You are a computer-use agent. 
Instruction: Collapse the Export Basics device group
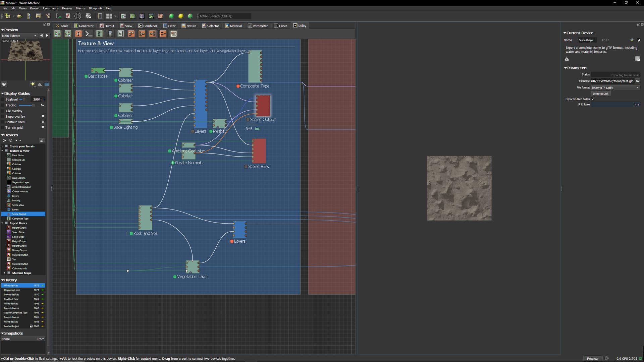point(2,223)
